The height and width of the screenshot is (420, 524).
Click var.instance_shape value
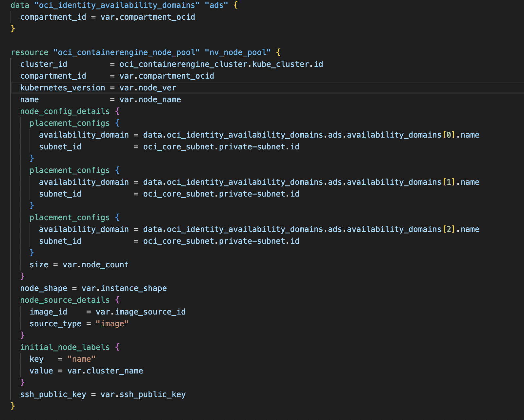(x=124, y=288)
